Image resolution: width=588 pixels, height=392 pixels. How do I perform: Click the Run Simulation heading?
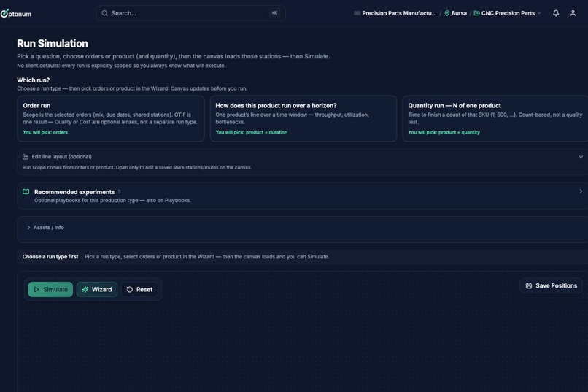pyautogui.click(x=52, y=44)
